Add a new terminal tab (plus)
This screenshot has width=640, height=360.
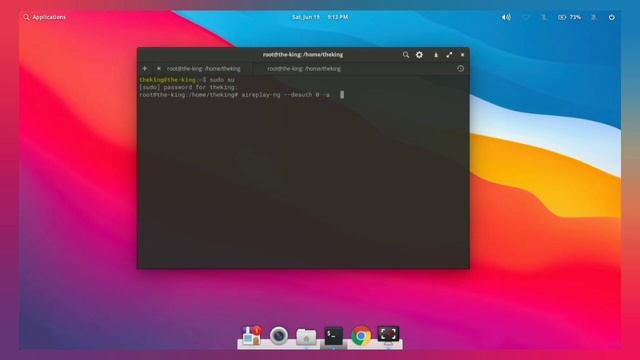pos(144,69)
